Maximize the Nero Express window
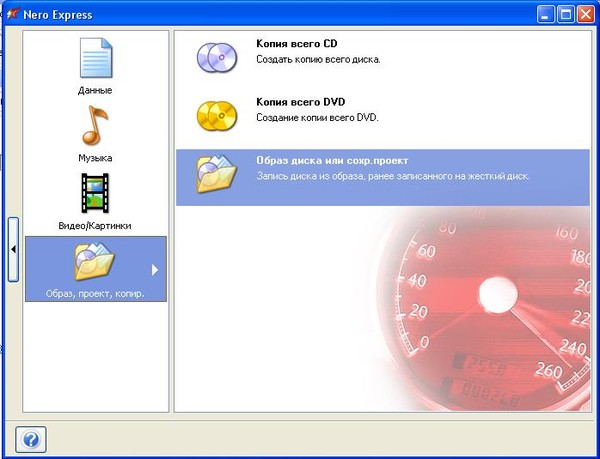This screenshot has height=459, width=600. pyautogui.click(x=566, y=15)
